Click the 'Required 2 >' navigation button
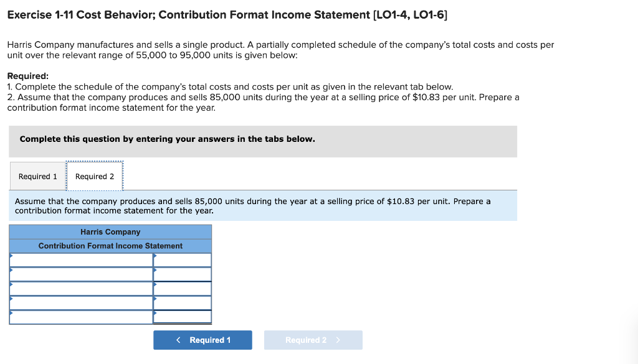Viewport: 638px width, 364px height. (313, 340)
